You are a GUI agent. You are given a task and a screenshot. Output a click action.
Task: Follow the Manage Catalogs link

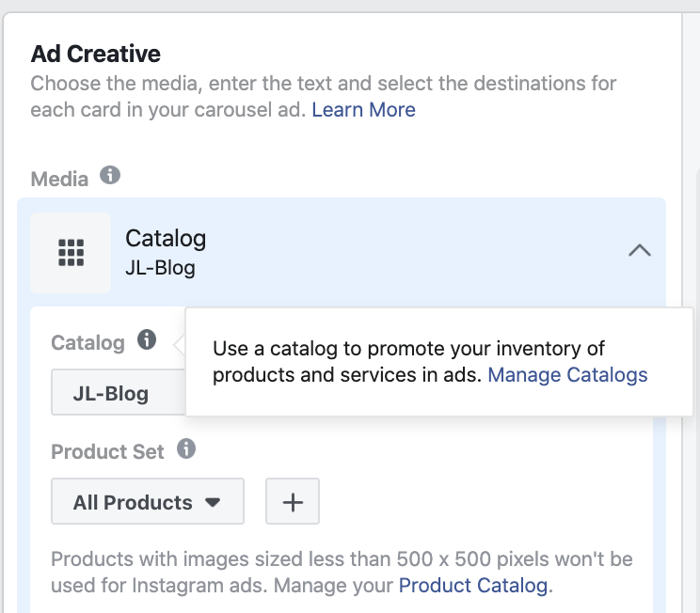[567, 375]
